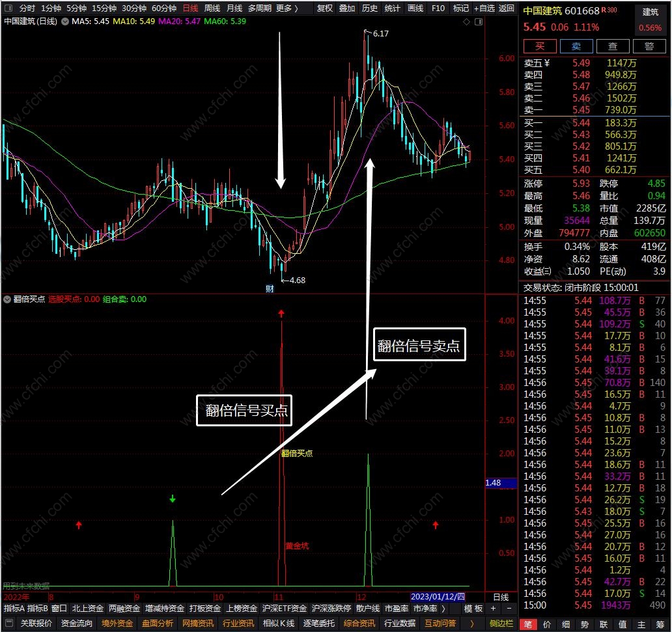Click the bottom-left panel toggle icon

pos(8,623)
